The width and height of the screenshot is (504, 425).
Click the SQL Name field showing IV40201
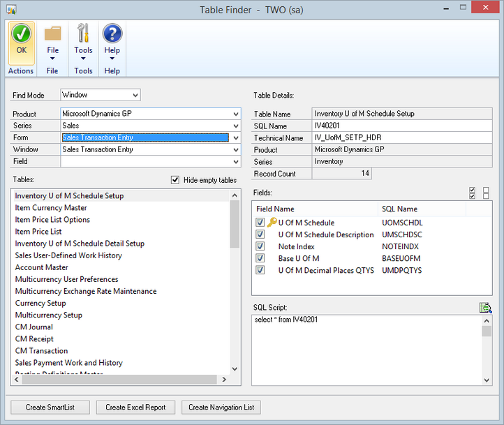click(x=402, y=126)
